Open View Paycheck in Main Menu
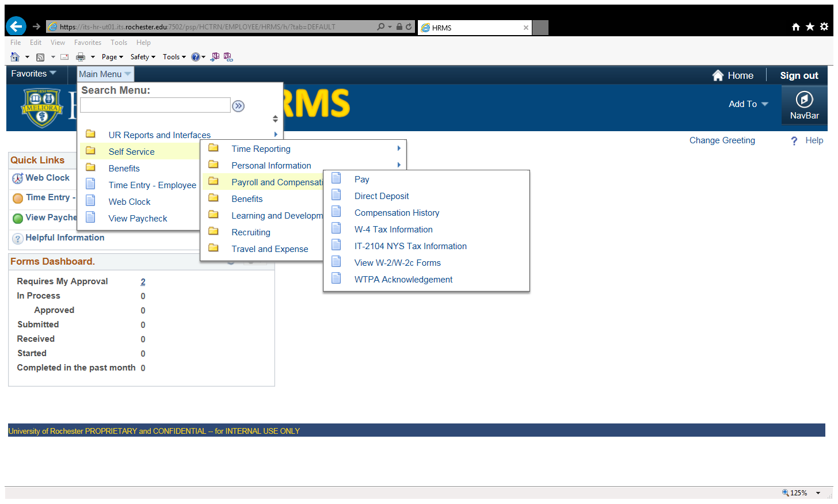The width and height of the screenshot is (838, 504). [138, 219]
